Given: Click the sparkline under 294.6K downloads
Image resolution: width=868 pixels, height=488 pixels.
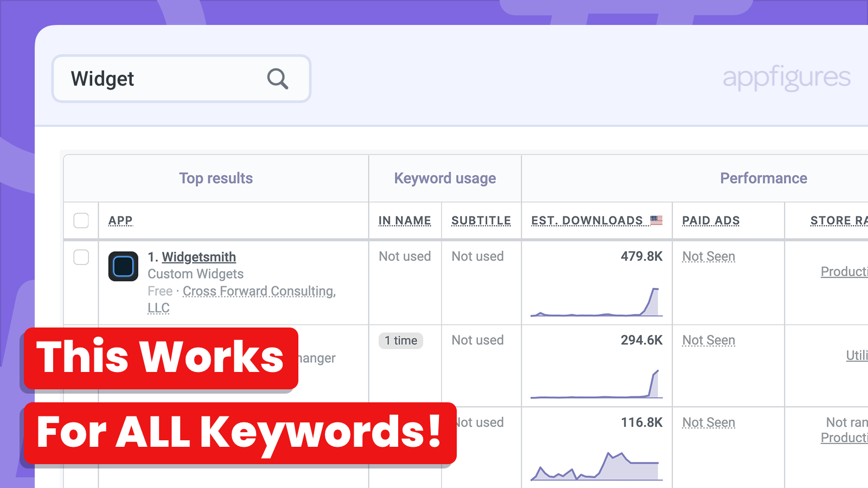Looking at the screenshot, I should [x=597, y=385].
